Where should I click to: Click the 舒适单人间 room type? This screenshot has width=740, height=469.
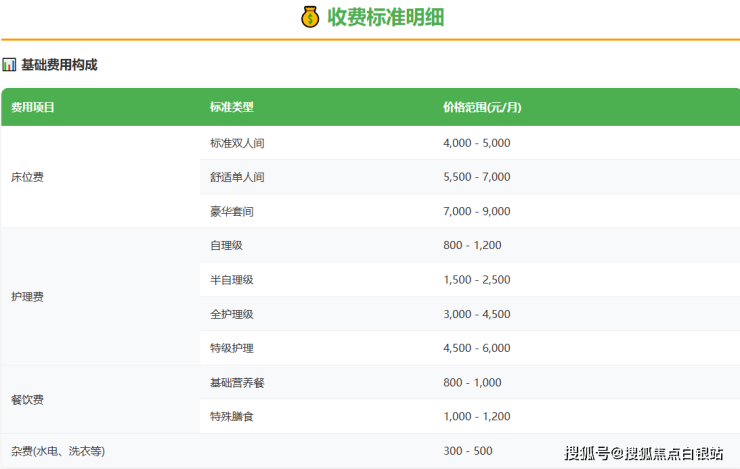click(237, 177)
